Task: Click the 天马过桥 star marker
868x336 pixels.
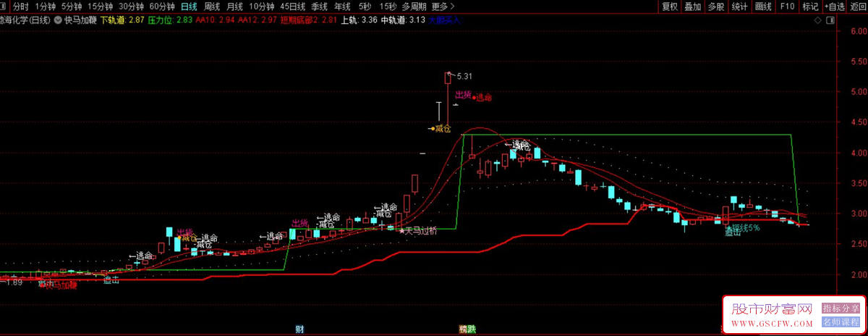Action: coord(420,231)
